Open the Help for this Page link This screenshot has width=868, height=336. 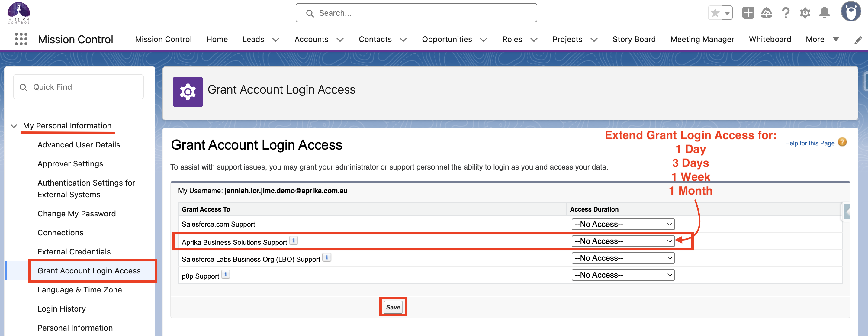[x=809, y=143]
